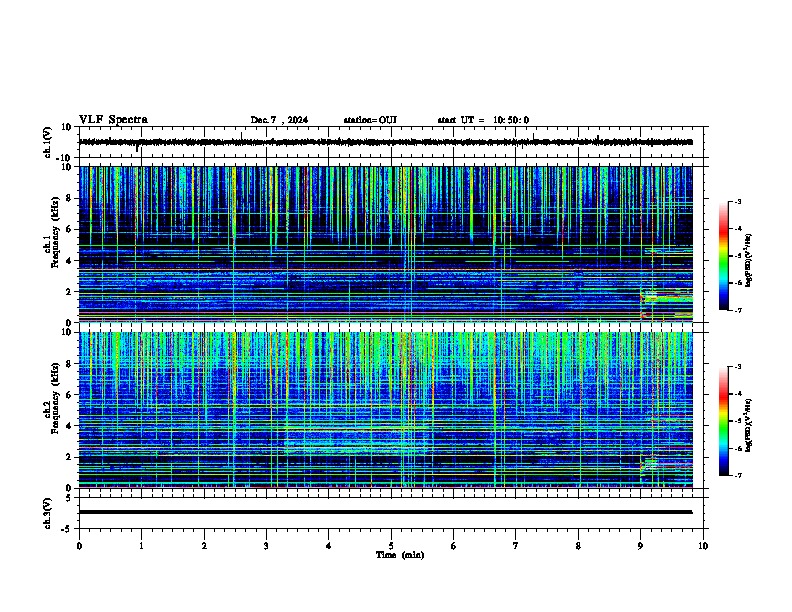Click the 'Time (min)' axis label
Viewport: 792px width, 612px height.
[400, 555]
